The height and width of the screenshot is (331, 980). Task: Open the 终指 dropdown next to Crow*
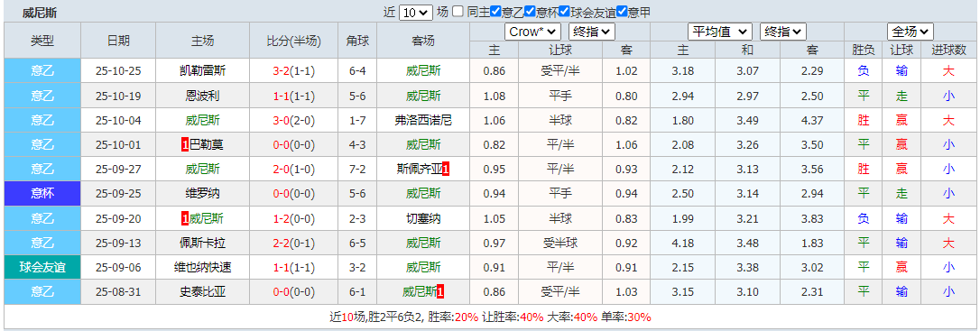(592, 32)
